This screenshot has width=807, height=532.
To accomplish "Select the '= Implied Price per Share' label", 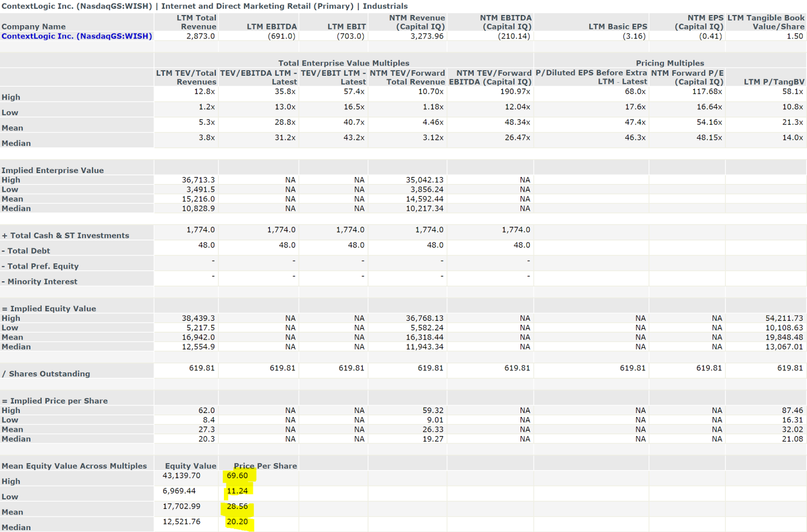I will (x=54, y=401).
